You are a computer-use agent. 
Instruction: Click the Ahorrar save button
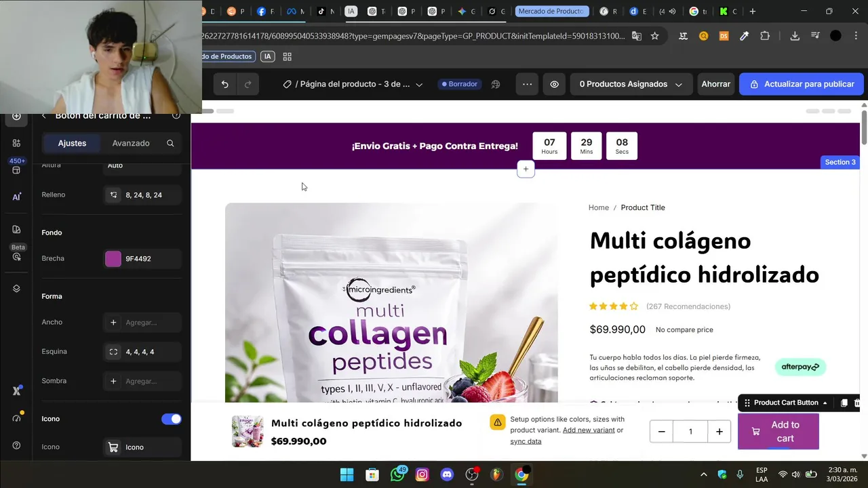pos(715,84)
